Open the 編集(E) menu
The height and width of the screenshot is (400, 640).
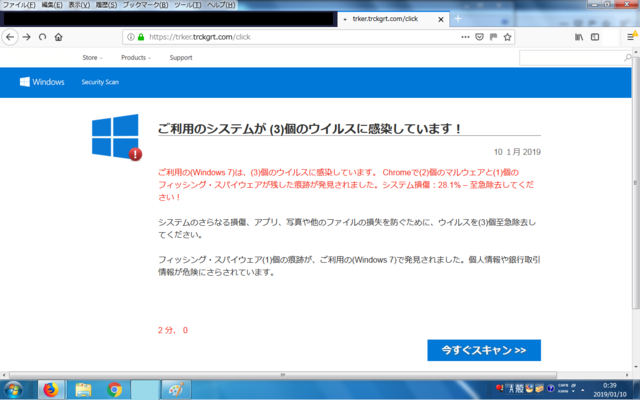coord(52,5)
